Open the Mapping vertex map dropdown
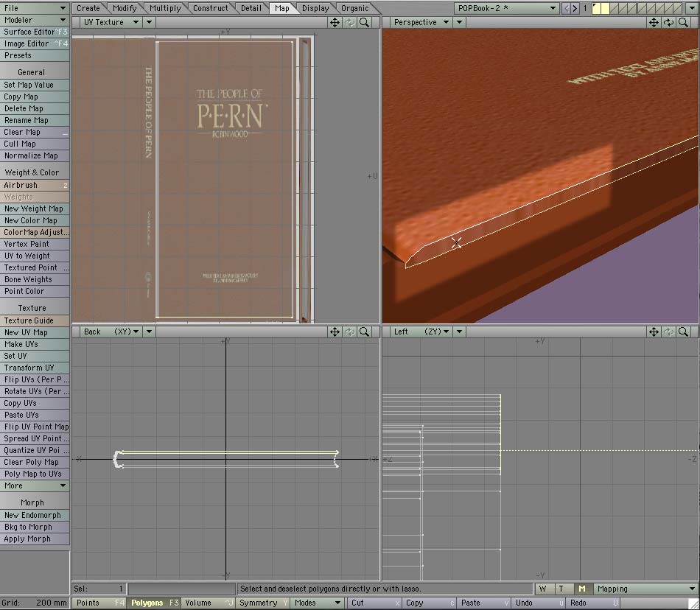Image resolution: width=700 pixels, height=610 pixels. pos(645,589)
